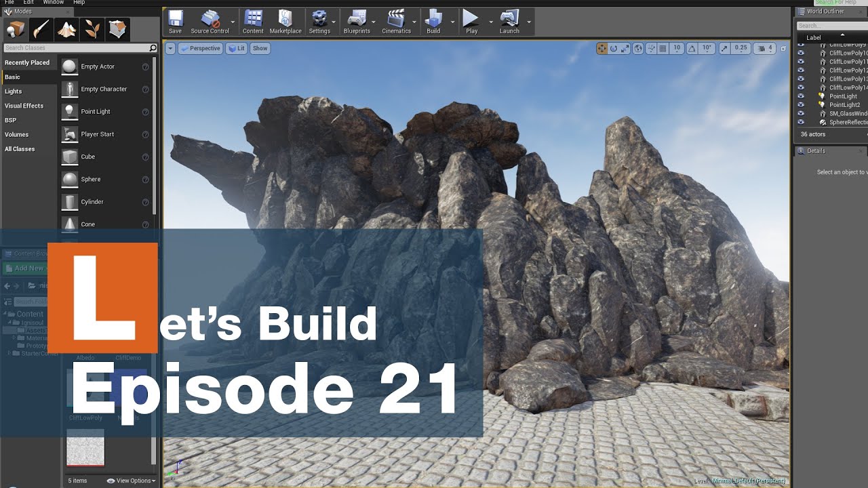Open the Lights category
Image resolution: width=868 pixels, height=488 pixels.
pos(14,91)
